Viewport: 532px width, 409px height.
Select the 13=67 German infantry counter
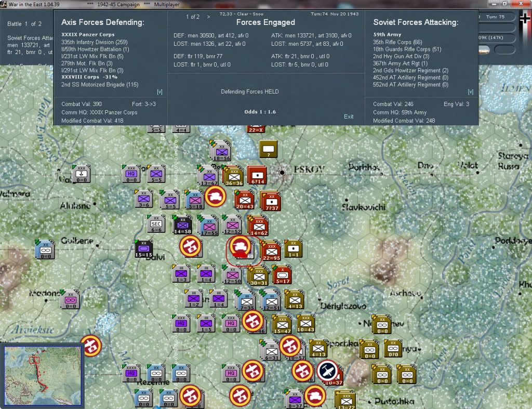point(209,176)
